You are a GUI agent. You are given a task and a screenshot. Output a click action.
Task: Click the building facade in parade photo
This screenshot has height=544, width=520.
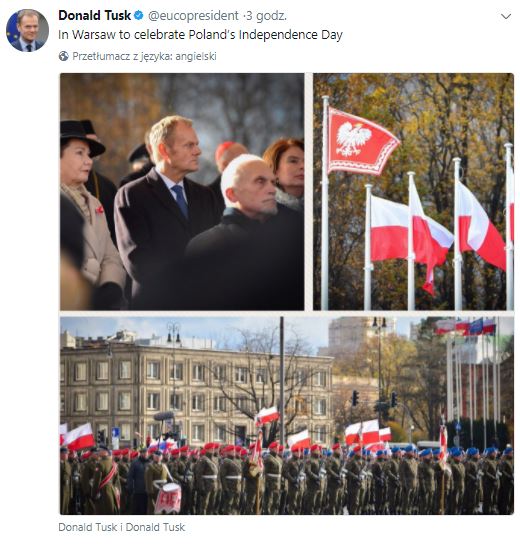pyautogui.click(x=196, y=390)
